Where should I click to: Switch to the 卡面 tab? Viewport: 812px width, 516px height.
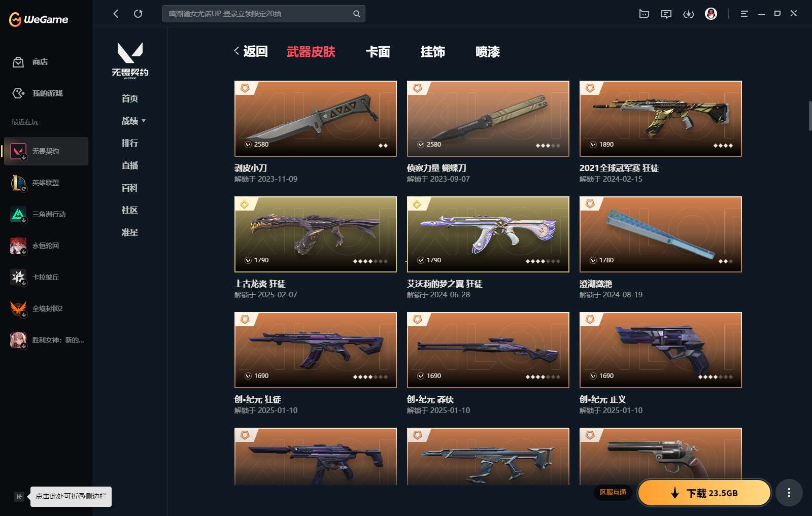click(378, 52)
